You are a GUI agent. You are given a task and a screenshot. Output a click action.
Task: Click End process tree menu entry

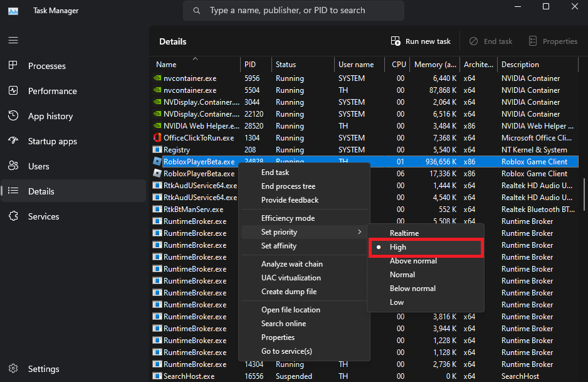click(x=288, y=186)
